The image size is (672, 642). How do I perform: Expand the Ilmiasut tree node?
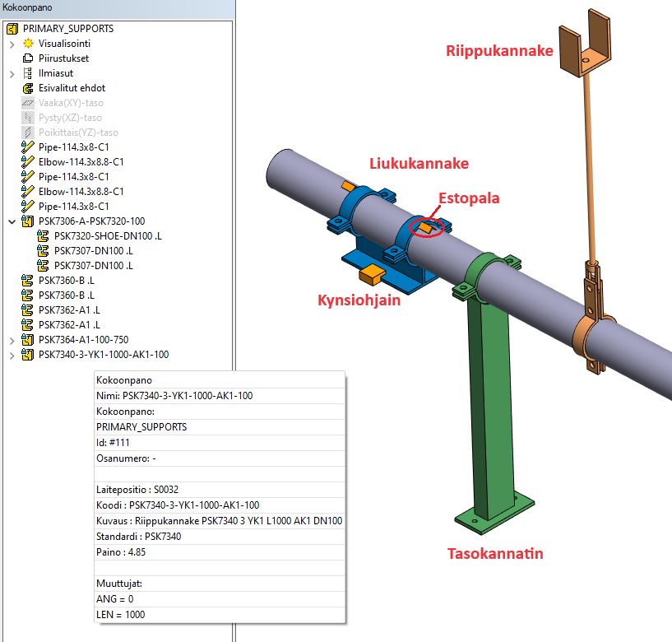tap(12, 73)
